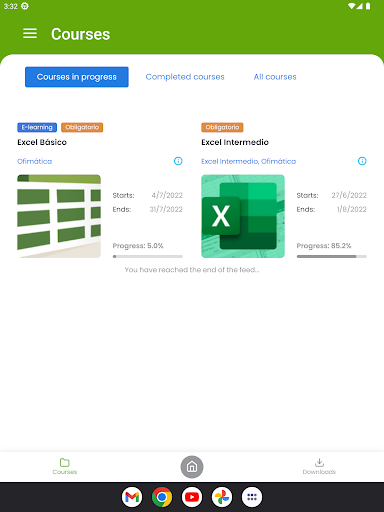Click the 4/7/2022 start date
The width and height of the screenshot is (384, 512).
(167, 195)
